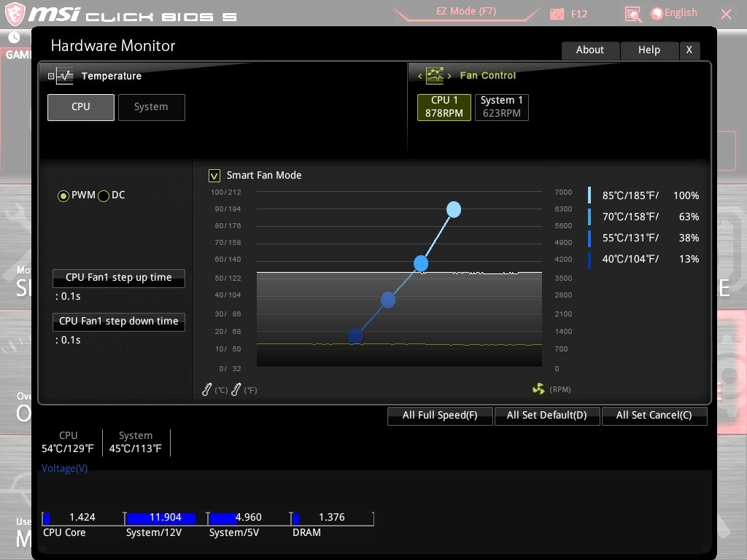Click the F12 screenshot label
Viewport: 747px width, 560px height.
click(578, 15)
